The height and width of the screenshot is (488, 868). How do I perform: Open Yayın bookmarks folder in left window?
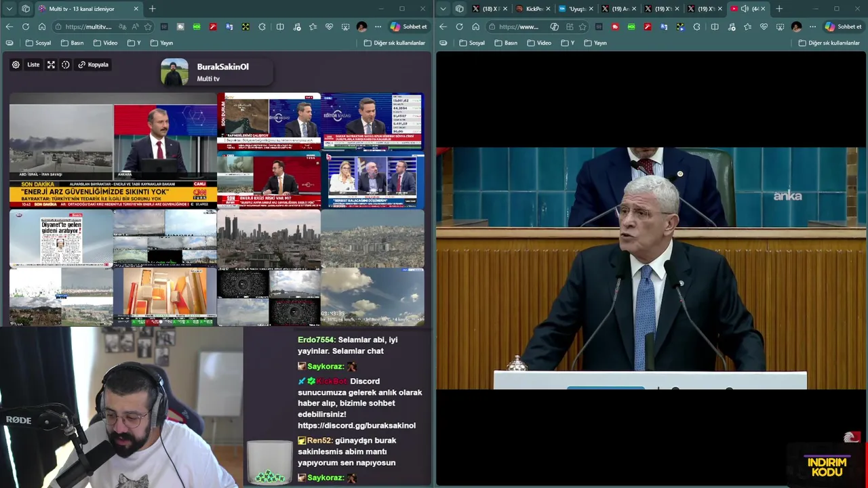(x=161, y=43)
